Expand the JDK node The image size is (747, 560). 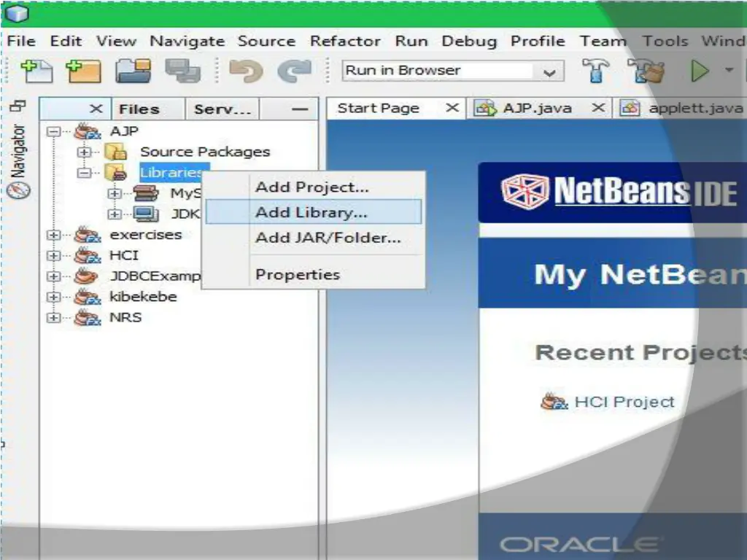click(115, 214)
